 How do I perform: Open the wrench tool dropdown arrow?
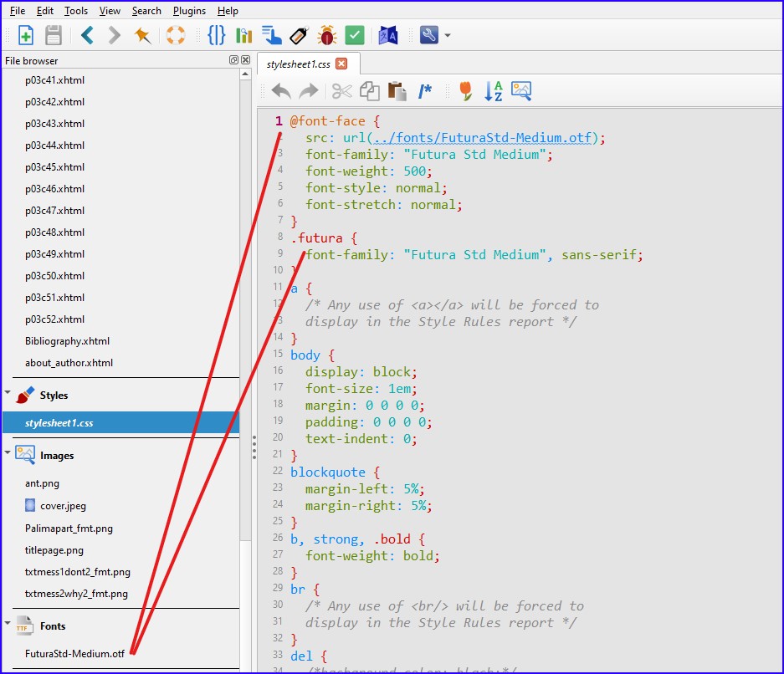pos(448,36)
